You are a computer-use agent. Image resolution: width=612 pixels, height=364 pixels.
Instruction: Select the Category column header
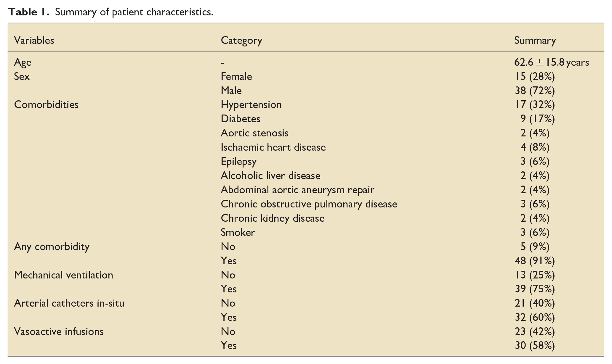tap(241, 41)
